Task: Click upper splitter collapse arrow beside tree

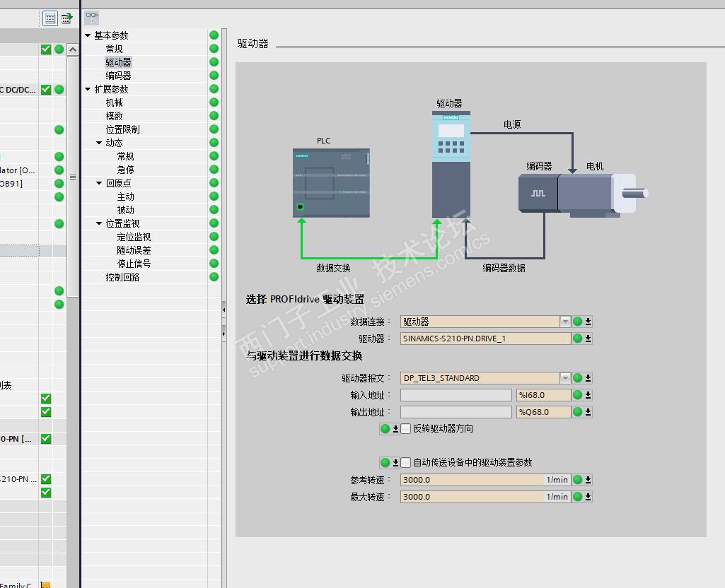Action: coord(224,310)
